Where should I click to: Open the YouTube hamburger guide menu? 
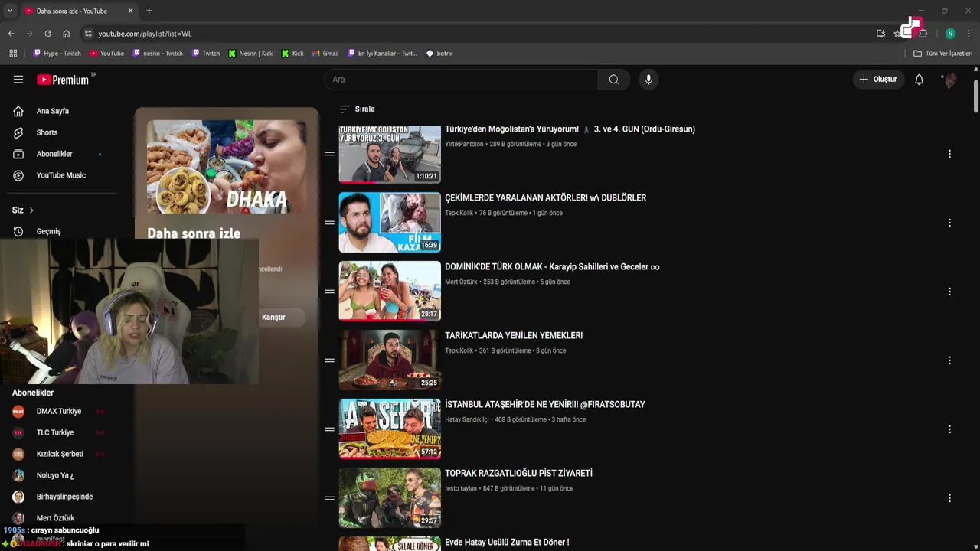pyautogui.click(x=18, y=80)
